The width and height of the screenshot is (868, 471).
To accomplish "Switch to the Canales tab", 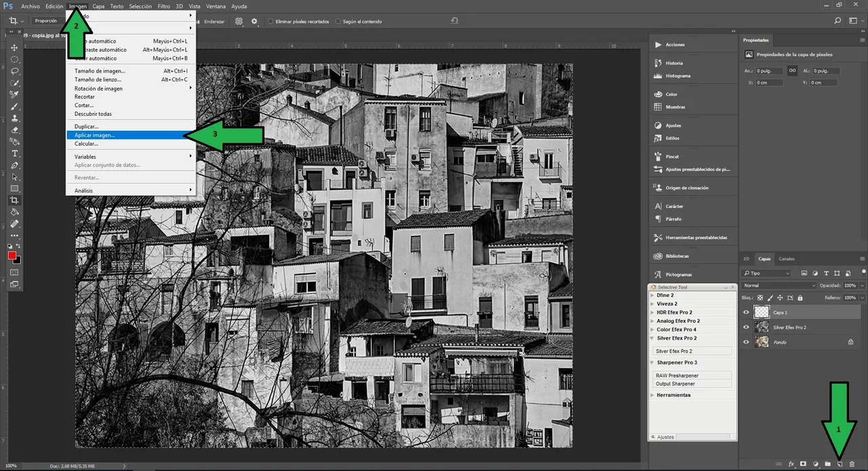I will (x=787, y=259).
